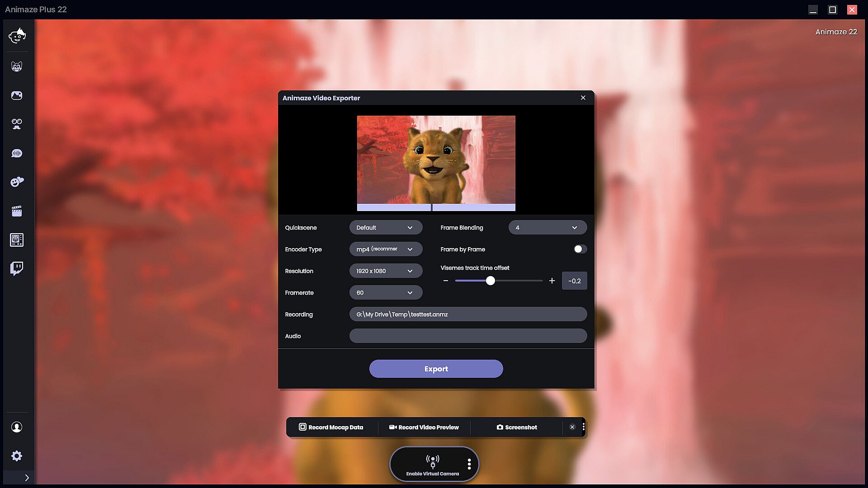Image resolution: width=868 pixels, height=488 pixels.
Task: Open the clapperboard video recording icon
Action: tap(17, 211)
